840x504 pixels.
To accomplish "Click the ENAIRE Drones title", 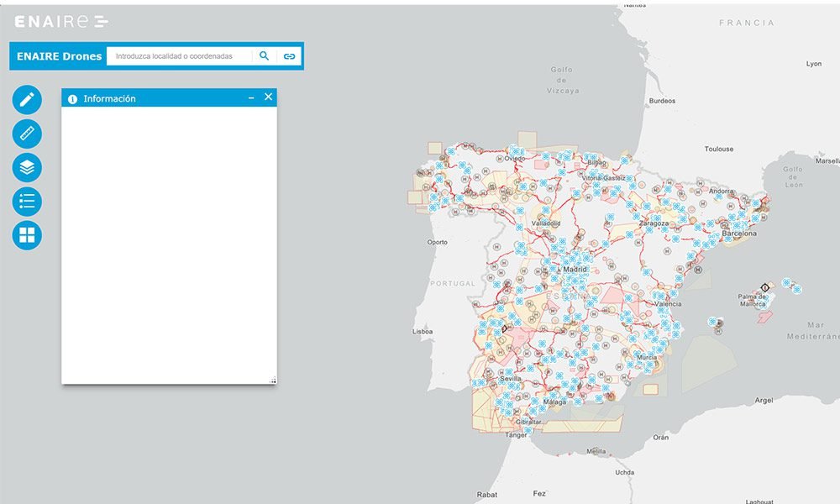I will [59, 56].
